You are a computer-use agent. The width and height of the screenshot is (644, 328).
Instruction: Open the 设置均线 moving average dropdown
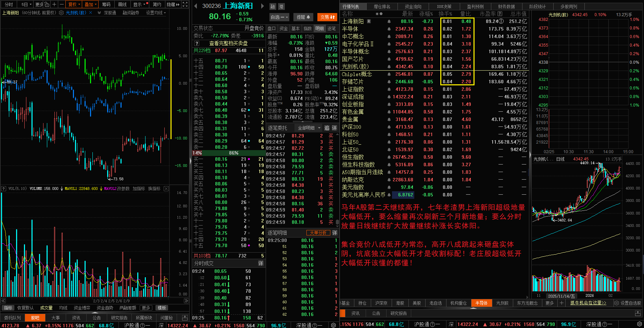click(x=156, y=13)
